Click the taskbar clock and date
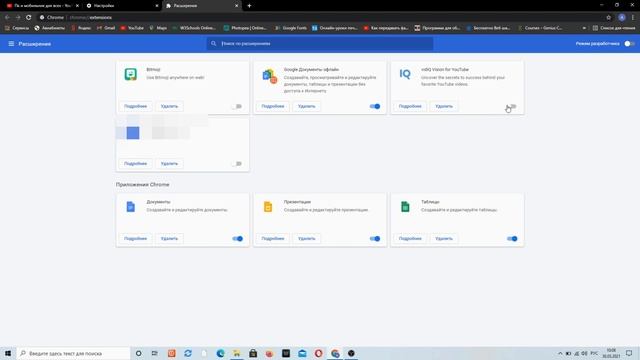This screenshot has width=640, height=360. [611, 353]
